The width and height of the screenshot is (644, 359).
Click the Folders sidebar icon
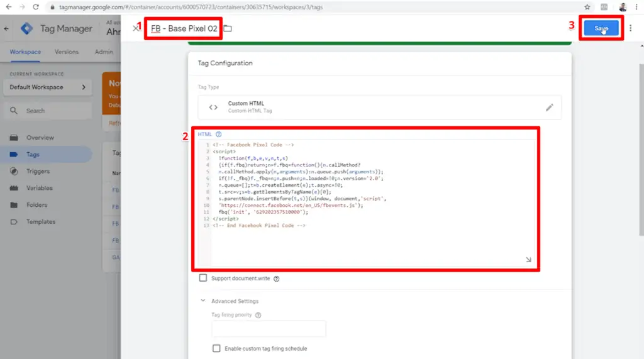click(14, 204)
